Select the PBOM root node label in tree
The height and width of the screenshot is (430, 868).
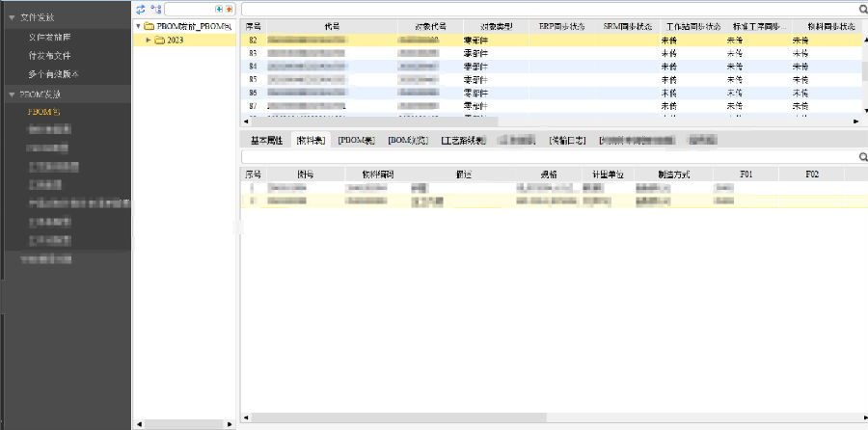[194, 26]
